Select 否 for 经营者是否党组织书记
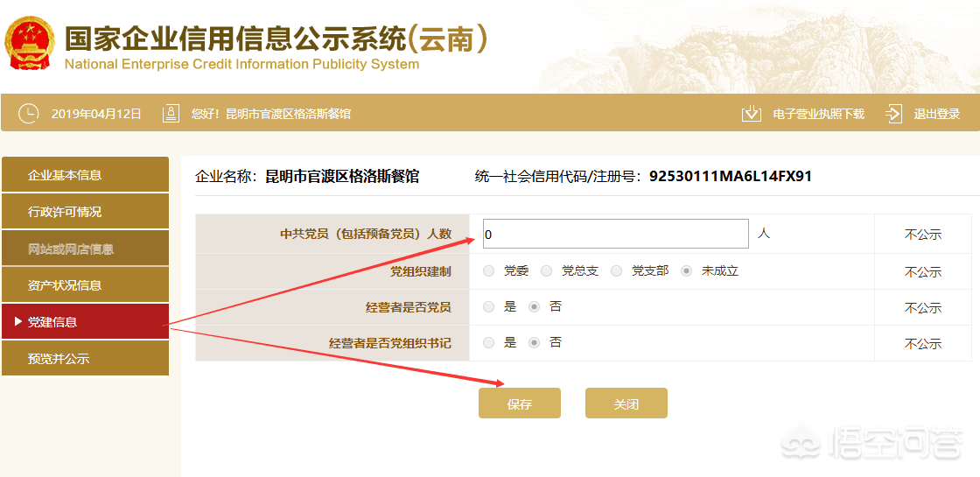Viewport: 980px width, 477px height. point(534,342)
